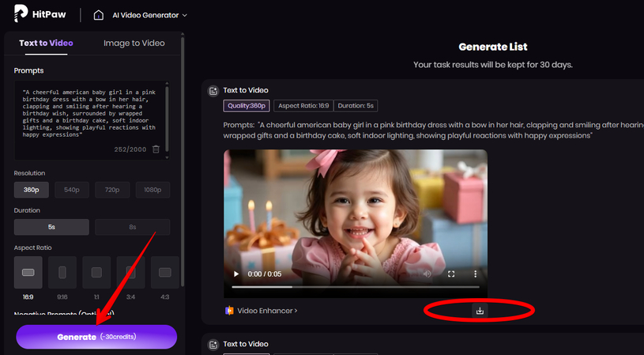Select the 4:3 aspect ratio

(165, 273)
